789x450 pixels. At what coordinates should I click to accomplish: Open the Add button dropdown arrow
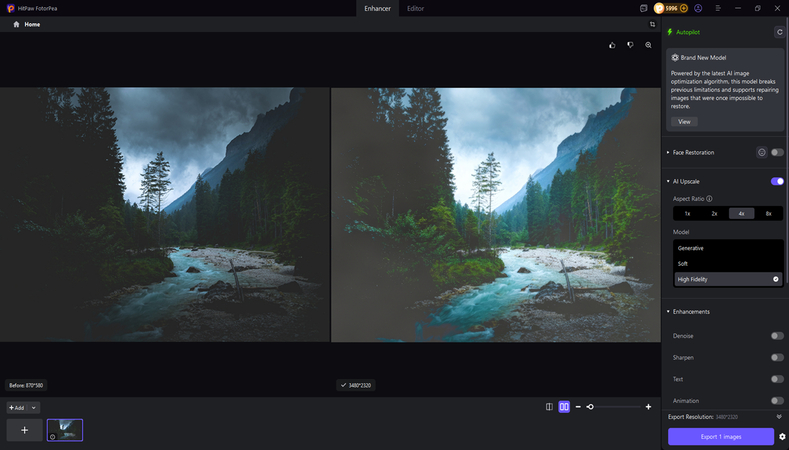point(34,408)
